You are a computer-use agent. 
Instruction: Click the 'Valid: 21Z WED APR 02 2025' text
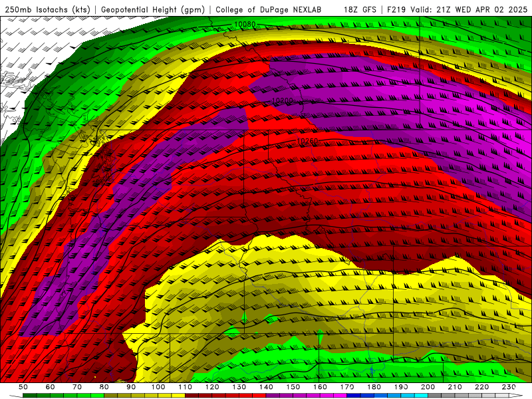coord(469,9)
